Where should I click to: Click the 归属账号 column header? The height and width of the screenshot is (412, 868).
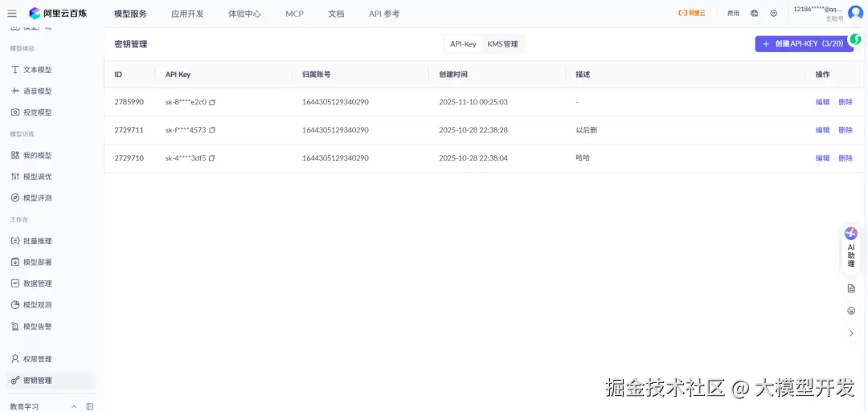(x=316, y=74)
